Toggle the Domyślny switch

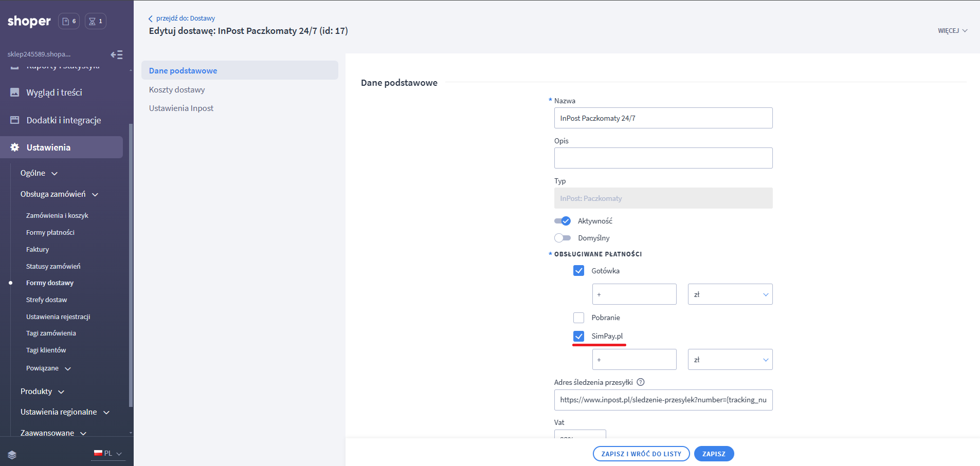tap(562, 238)
